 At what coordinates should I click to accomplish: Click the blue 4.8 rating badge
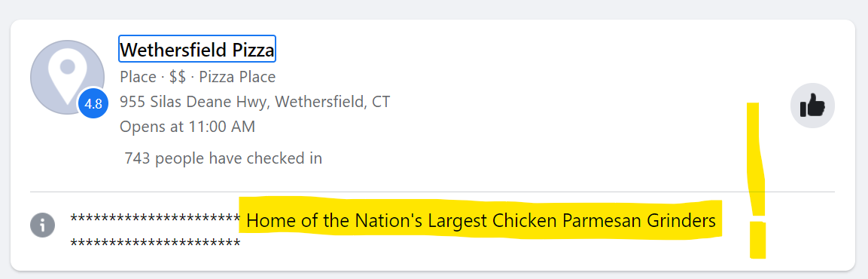(93, 104)
